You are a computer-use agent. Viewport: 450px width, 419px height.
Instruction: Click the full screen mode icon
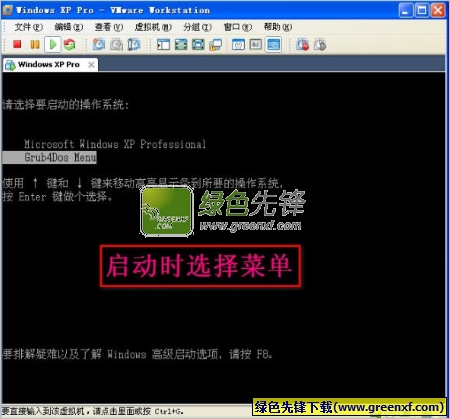point(198,44)
